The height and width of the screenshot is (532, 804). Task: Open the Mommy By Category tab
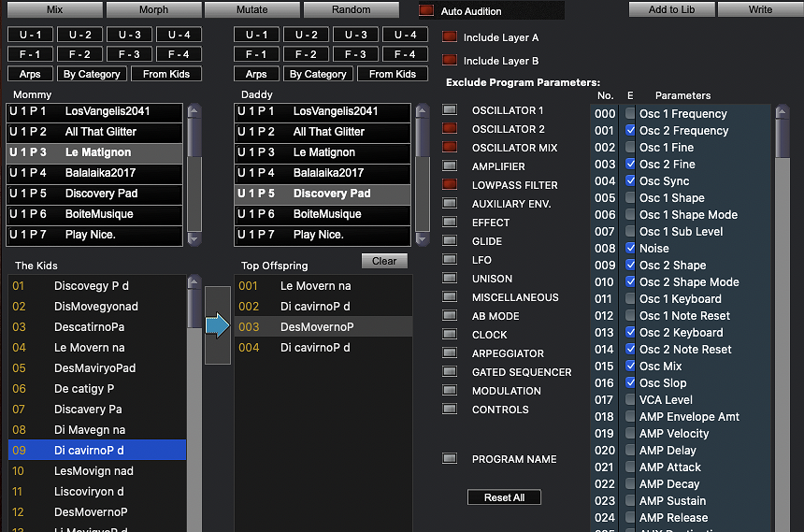pos(91,74)
